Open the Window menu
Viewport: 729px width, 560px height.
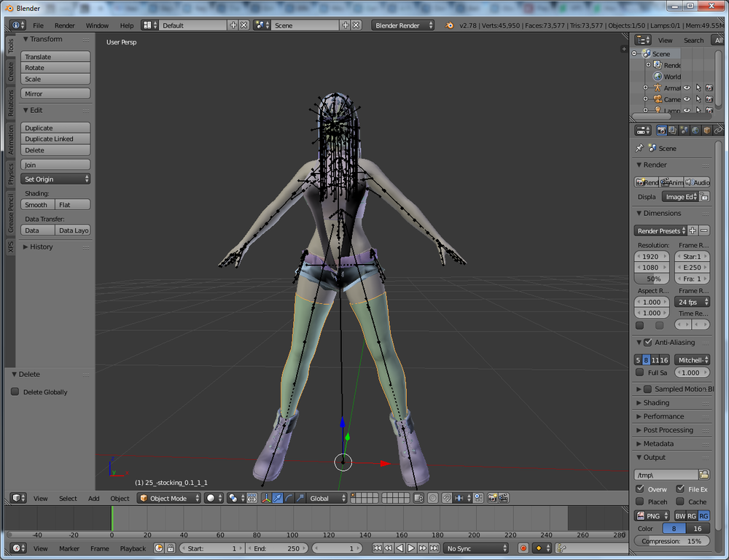(x=97, y=25)
